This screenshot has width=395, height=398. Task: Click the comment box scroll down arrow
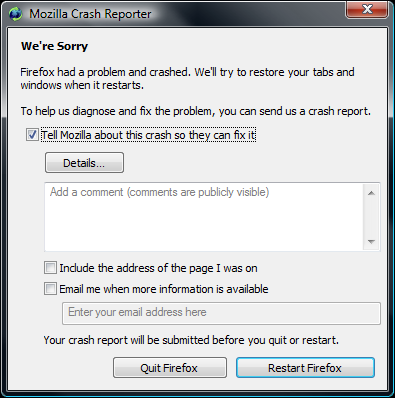[x=371, y=241]
